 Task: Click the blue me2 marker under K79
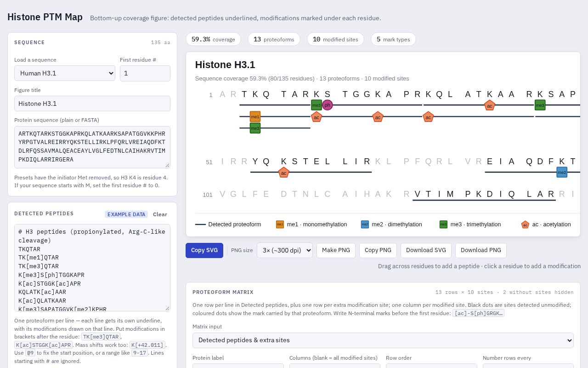(x=562, y=172)
